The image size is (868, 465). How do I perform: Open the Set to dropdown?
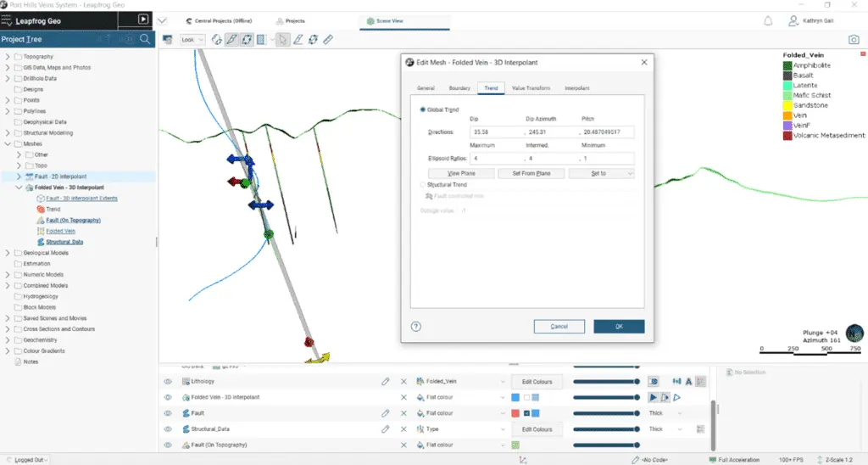pos(601,173)
